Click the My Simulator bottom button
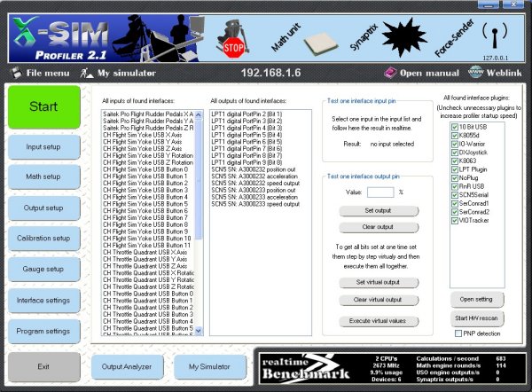 tap(209, 367)
